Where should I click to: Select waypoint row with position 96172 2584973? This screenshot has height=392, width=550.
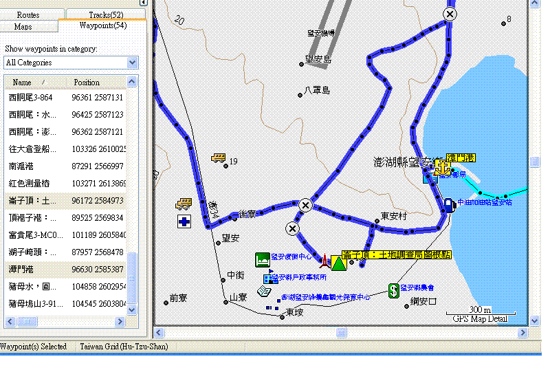[x=65, y=201]
